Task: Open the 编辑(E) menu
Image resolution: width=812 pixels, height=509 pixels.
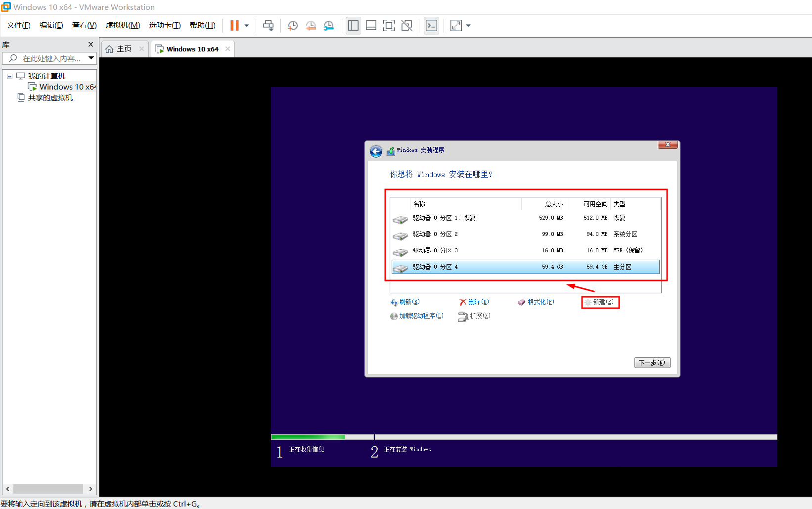Action: tap(51, 25)
